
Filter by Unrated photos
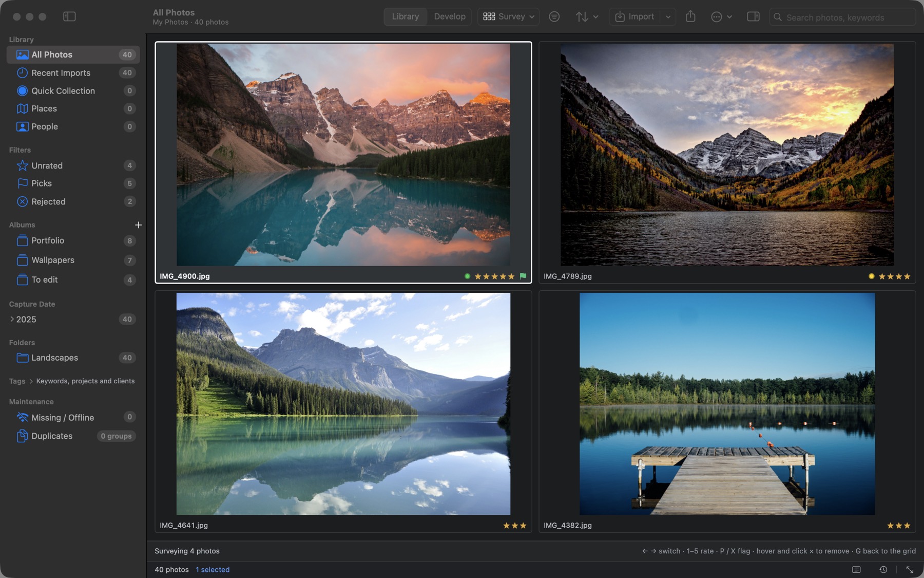(73, 165)
